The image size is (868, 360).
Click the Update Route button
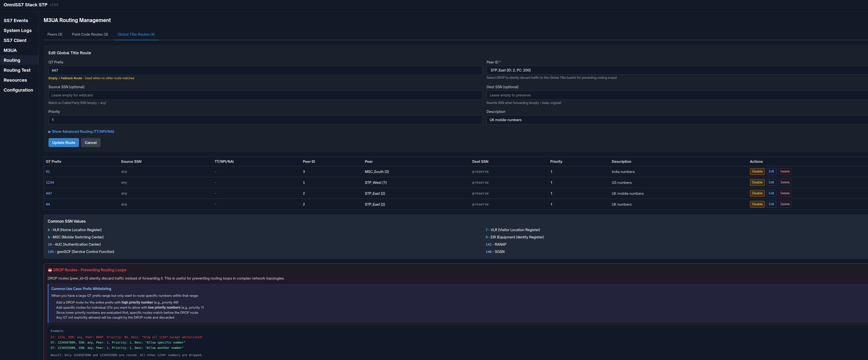(63, 143)
